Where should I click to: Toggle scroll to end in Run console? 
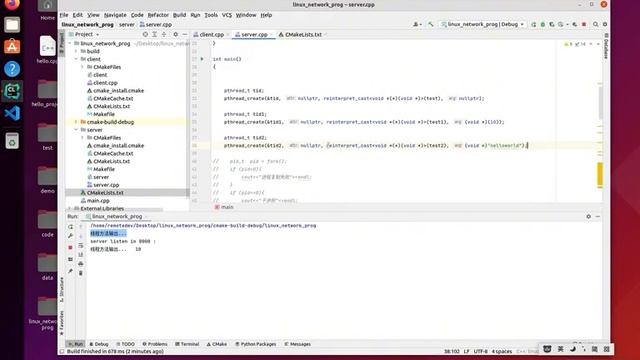click(x=81, y=255)
